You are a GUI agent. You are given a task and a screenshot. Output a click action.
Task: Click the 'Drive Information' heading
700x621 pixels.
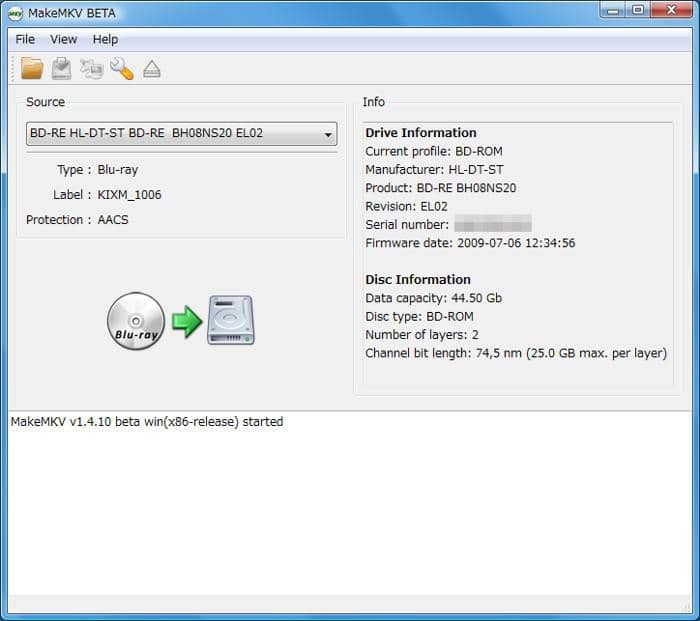[421, 133]
